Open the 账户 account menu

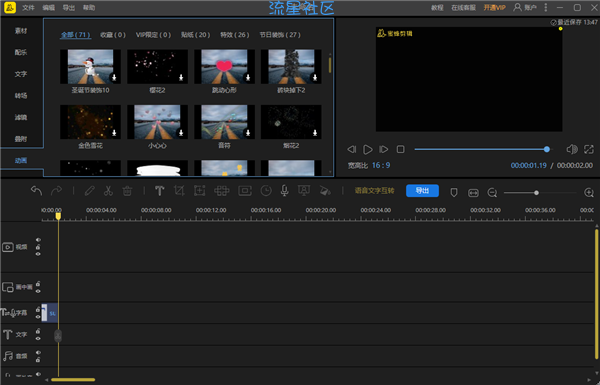tap(525, 7)
